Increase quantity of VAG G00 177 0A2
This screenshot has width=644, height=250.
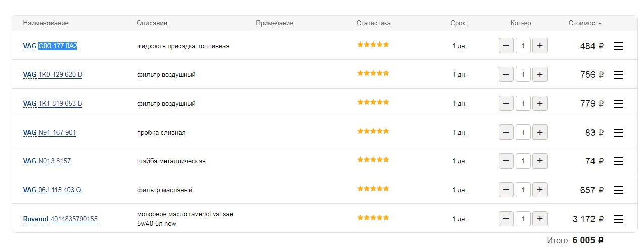(539, 46)
